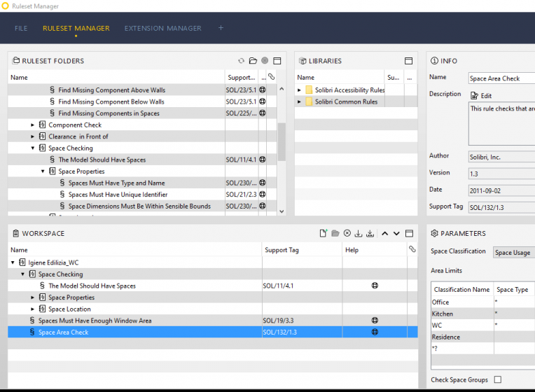Open help for workspace The Model Should Have Spaces
535x392 pixels.
375,286
